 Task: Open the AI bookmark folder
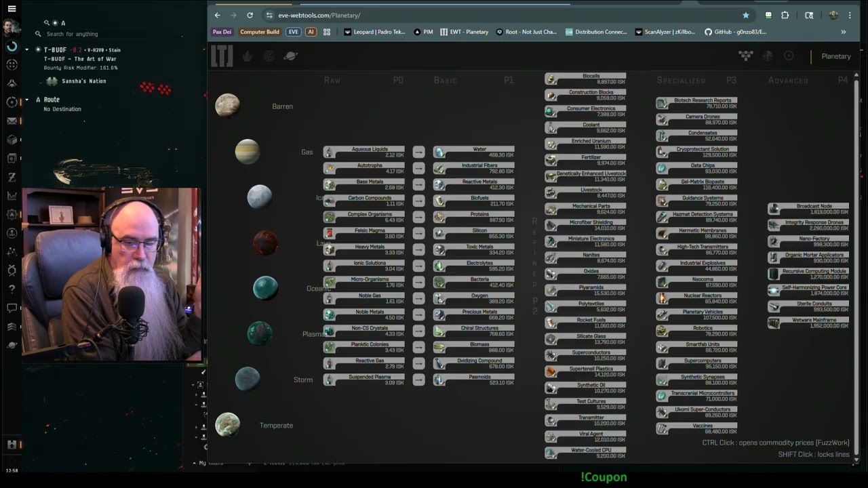coord(311,32)
